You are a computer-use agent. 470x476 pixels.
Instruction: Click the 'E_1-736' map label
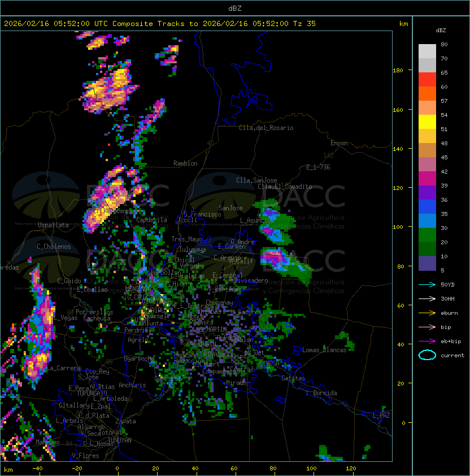click(x=318, y=167)
